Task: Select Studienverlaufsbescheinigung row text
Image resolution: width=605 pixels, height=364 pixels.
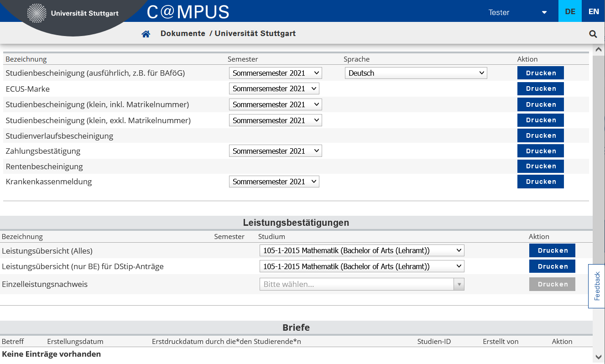Action: tap(59, 136)
